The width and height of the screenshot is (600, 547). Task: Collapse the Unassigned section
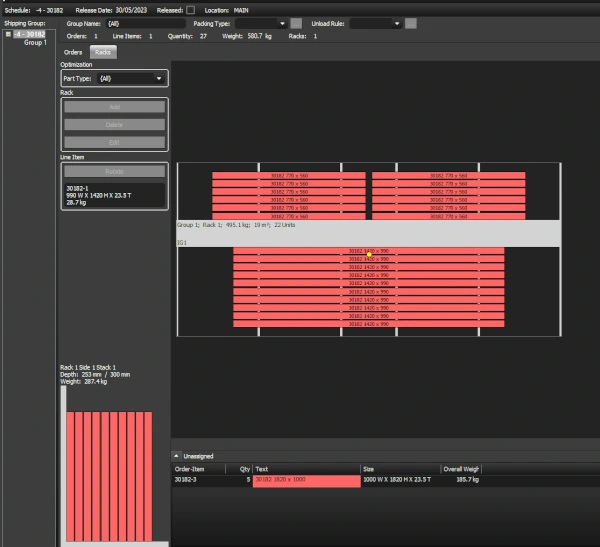coord(176,456)
